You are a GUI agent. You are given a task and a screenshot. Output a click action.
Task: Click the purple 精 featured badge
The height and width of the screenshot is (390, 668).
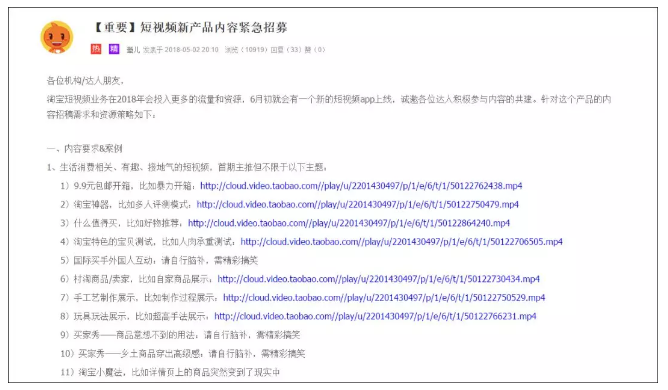[x=114, y=49]
